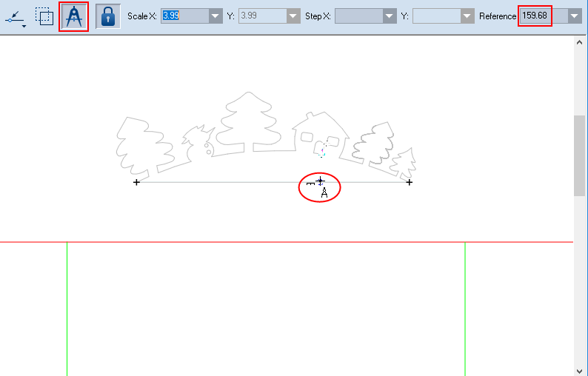Activate the compass scale-by-reference tool

point(74,16)
